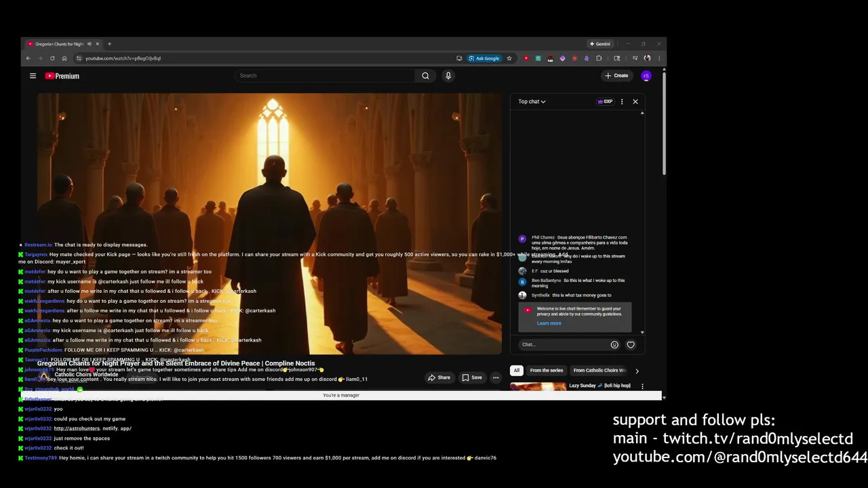Open the Create menu button

616,76
